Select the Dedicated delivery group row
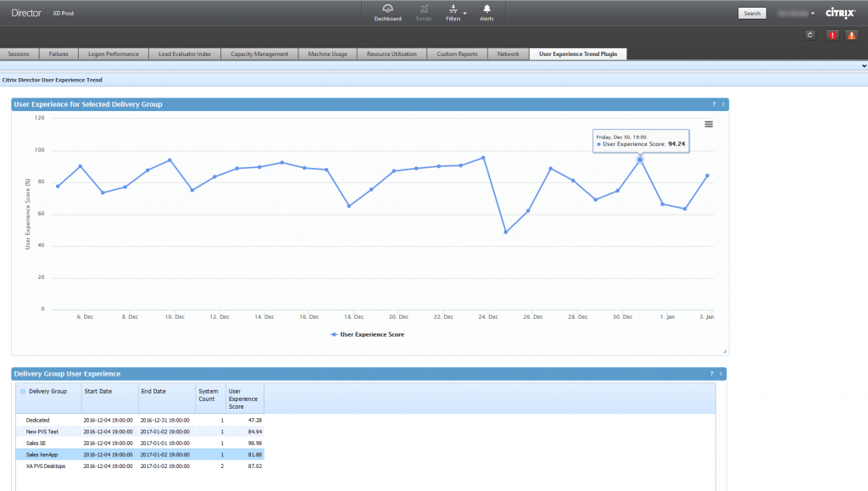Screen dimensions: 868x491 (x=140, y=420)
